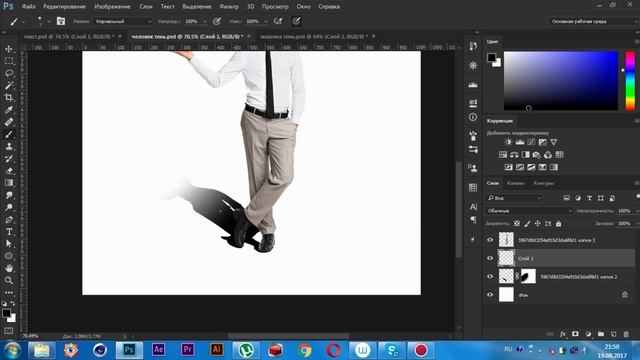Select the Hand tool
This screenshot has height=360, width=640.
[x=9, y=268]
